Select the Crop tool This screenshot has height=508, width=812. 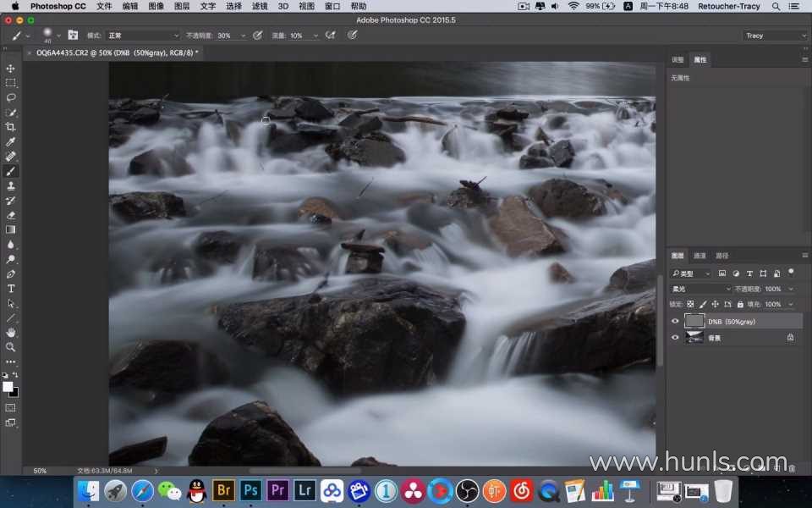click(x=10, y=127)
